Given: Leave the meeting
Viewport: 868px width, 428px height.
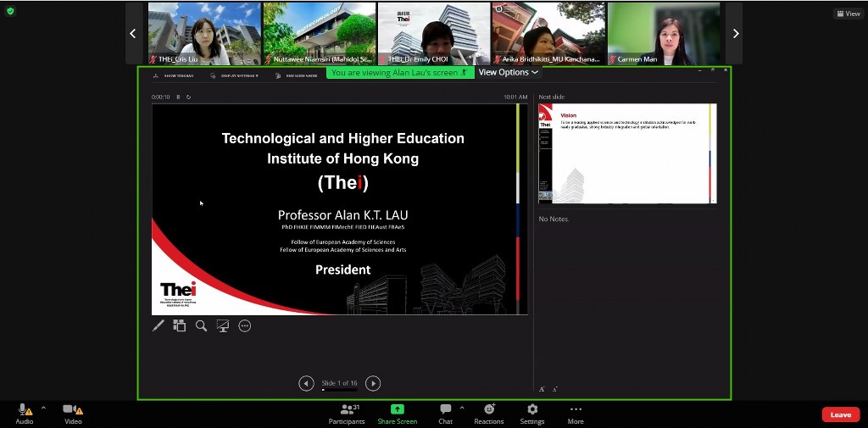Looking at the screenshot, I should pyautogui.click(x=840, y=414).
